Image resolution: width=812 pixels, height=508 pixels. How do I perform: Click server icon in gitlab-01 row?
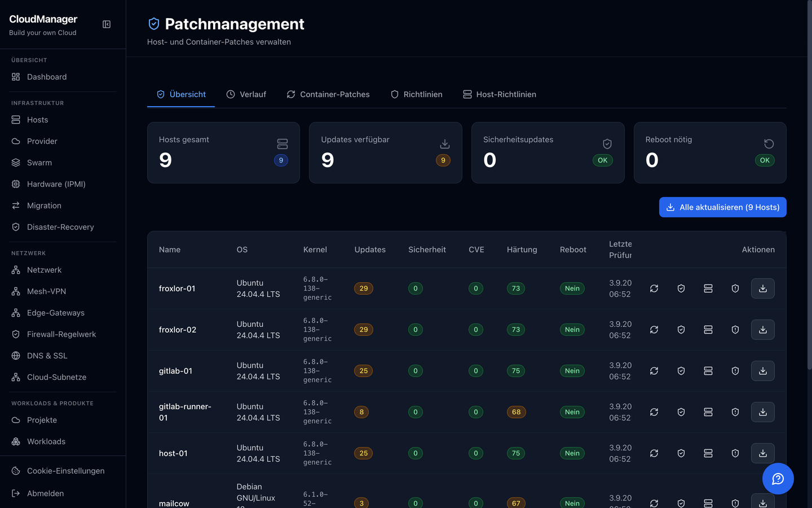pos(708,371)
